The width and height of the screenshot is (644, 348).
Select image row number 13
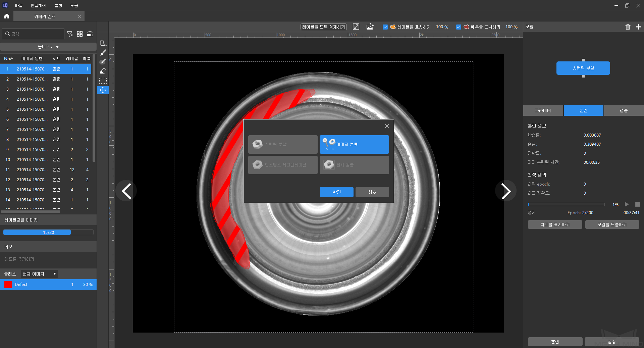[46, 190]
